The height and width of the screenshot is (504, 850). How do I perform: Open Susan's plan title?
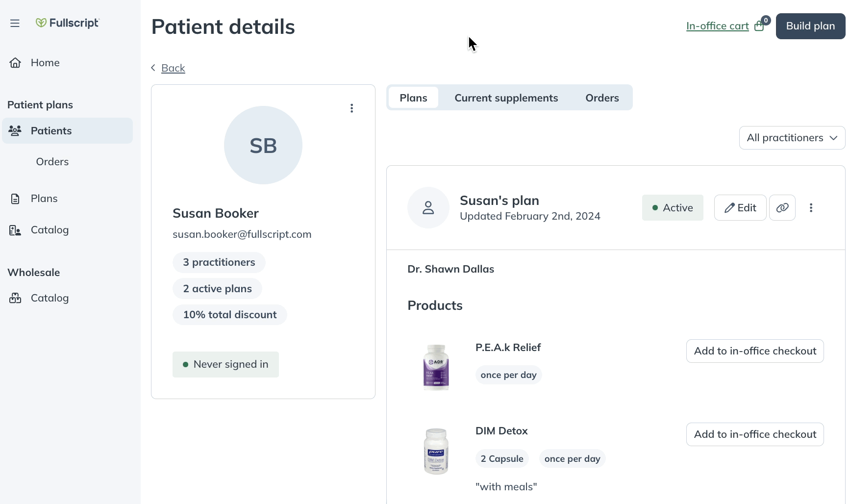coord(500,201)
